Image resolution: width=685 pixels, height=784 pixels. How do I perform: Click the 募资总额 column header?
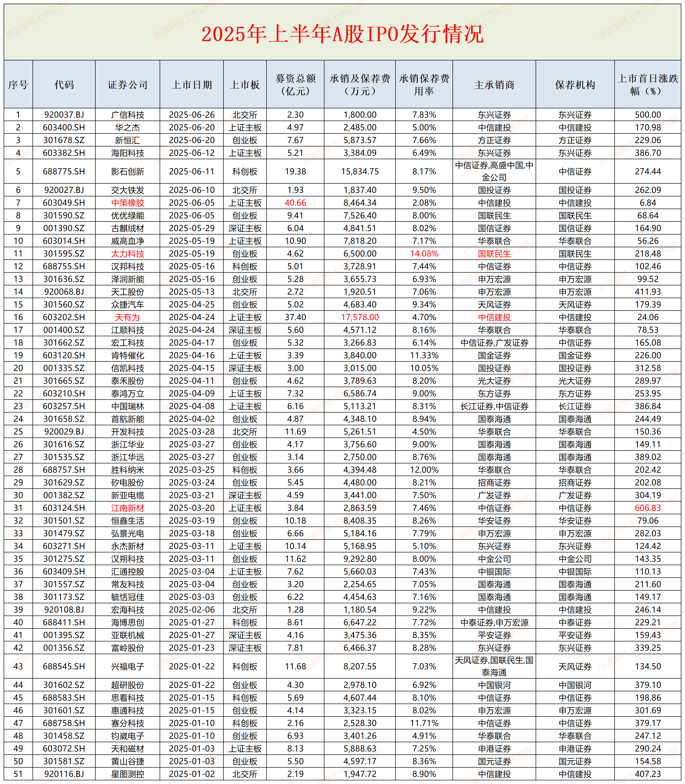295,85
